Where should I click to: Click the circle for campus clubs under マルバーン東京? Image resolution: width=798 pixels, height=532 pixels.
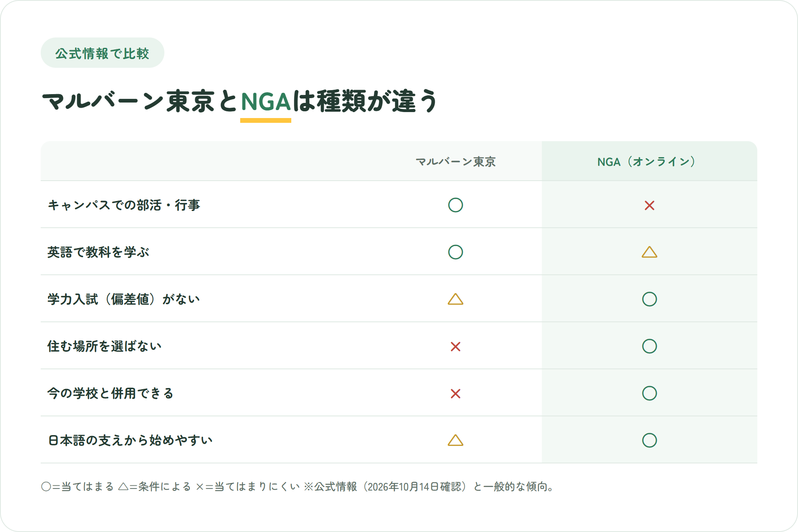pos(455,205)
